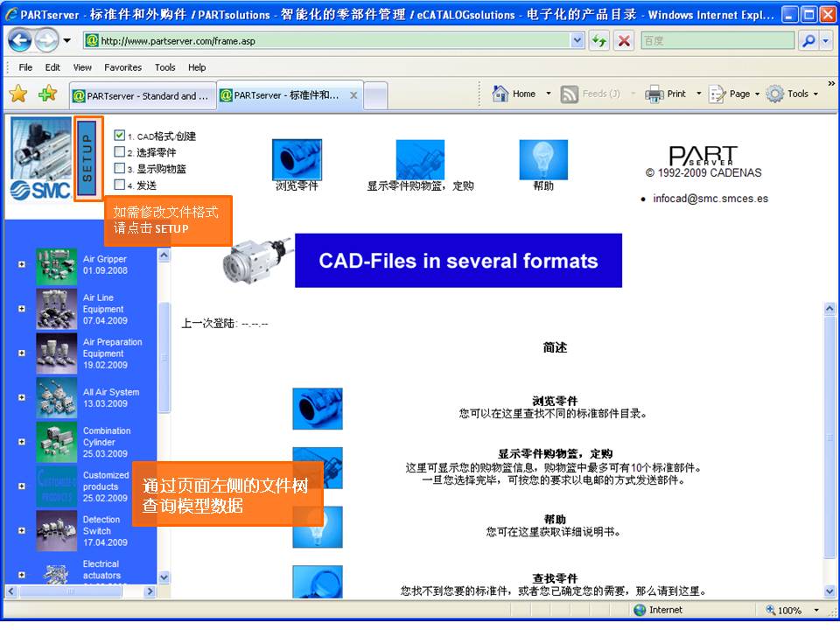The image size is (840, 630).
Task: Click the tree panel horizontal scrollbar thumb
Action: [x=71, y=591]
